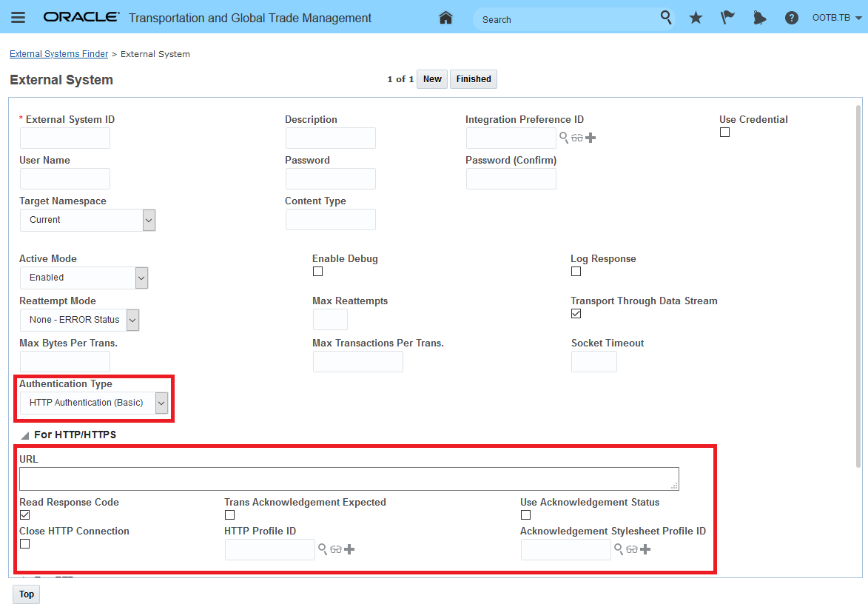Viewport: 868px width, 607px height.
Task: Open help question mark icon
Action: click(792, 18)
